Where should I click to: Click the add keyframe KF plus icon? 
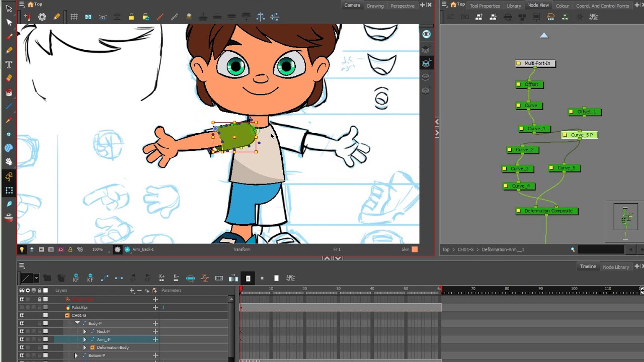tap(76, 278)
